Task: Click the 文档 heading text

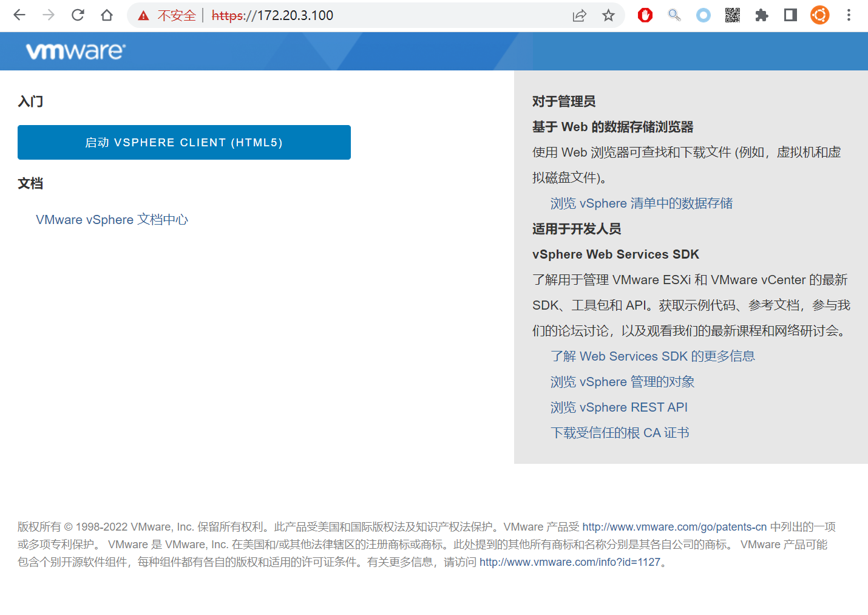Action: point(30,183)
